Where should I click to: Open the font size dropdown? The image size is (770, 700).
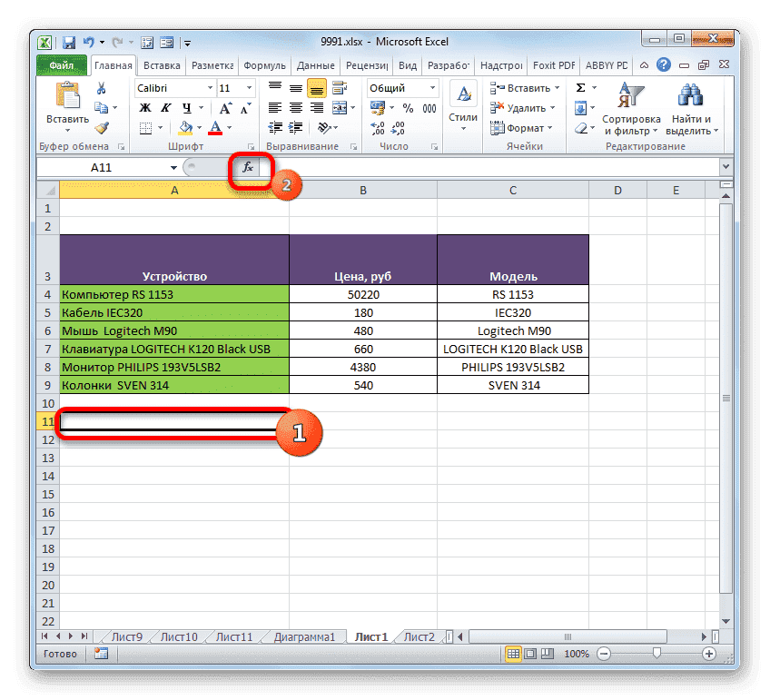click(248, 88)
